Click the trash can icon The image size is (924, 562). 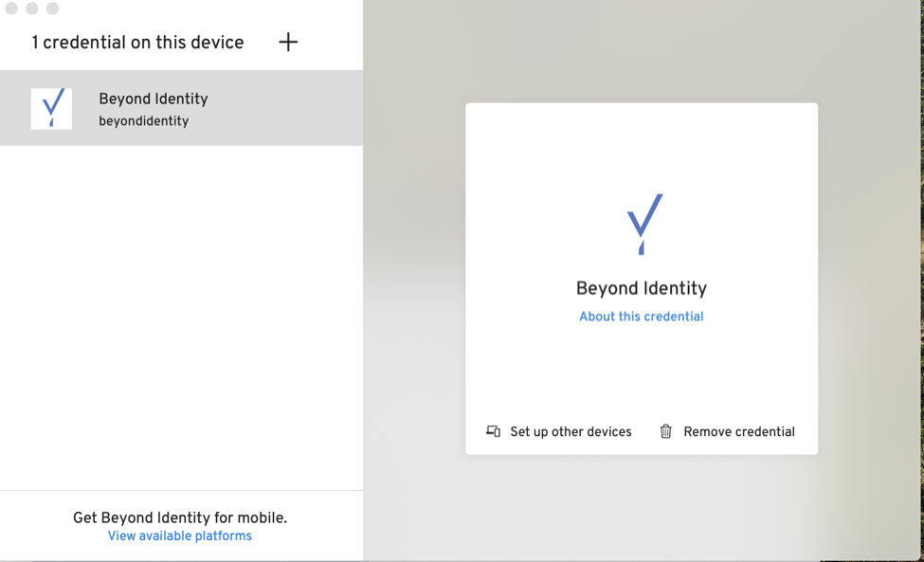(666, 431)
